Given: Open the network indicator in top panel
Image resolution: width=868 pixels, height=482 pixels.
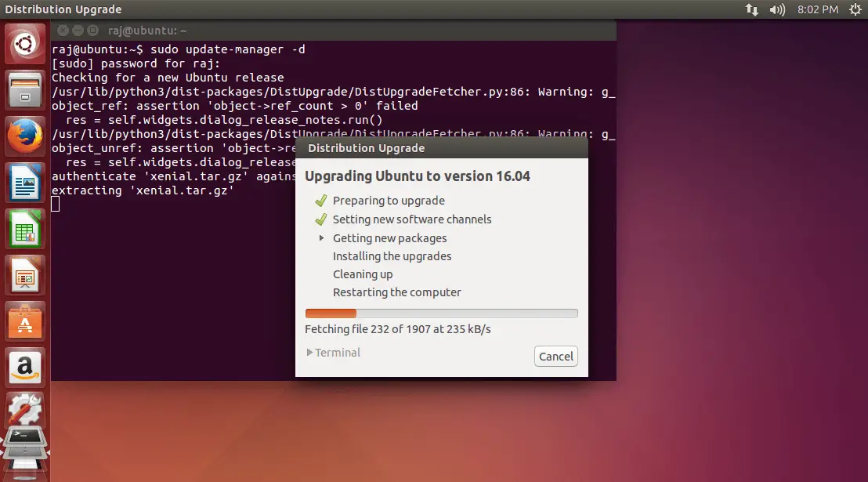Looking at the screenshot, I should point(752,9).
